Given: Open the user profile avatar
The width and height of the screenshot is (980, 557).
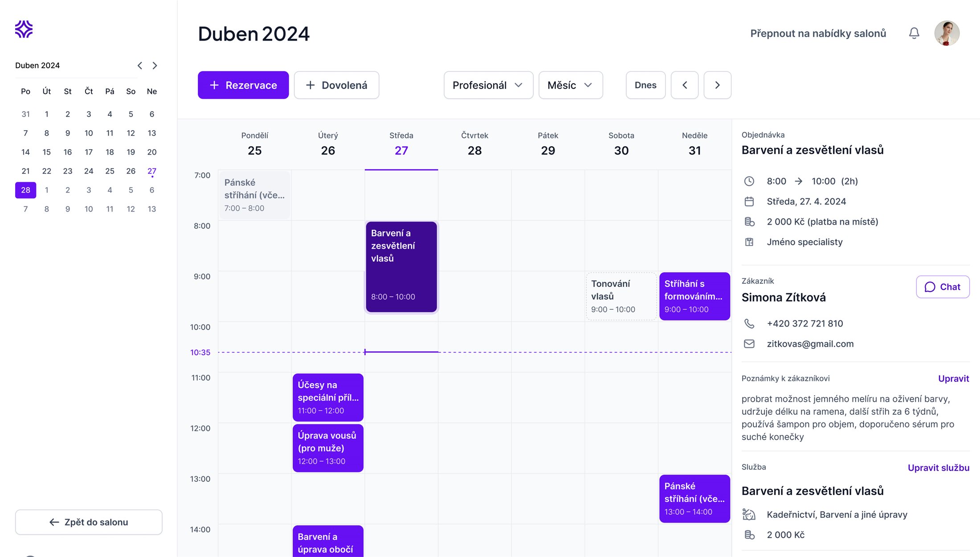Looking at the screenshot, I should (x=947, y=33).
